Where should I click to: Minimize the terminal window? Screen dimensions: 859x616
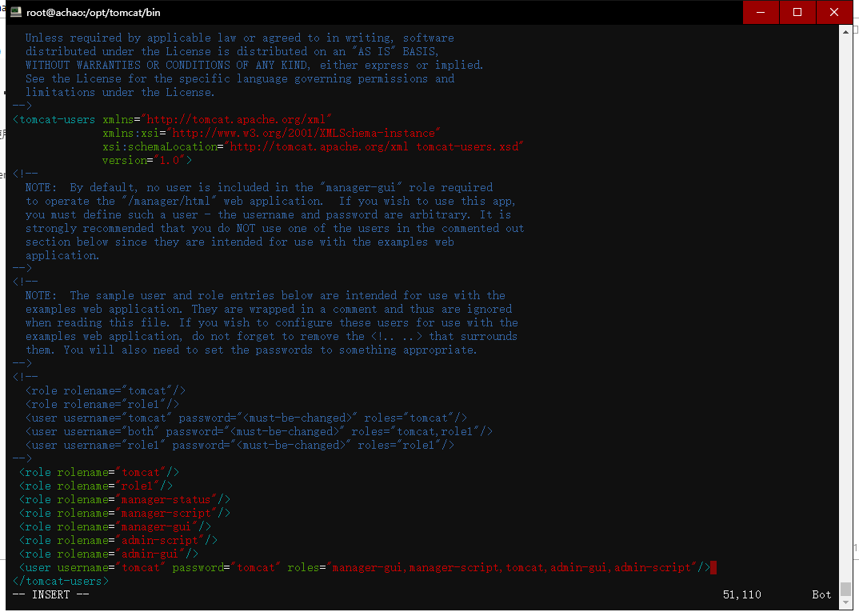coord(761,12)
